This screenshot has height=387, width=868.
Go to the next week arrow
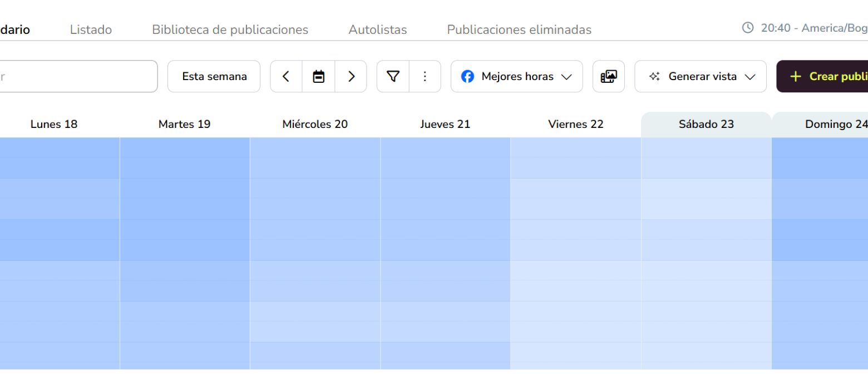click(x=351, y=76)
